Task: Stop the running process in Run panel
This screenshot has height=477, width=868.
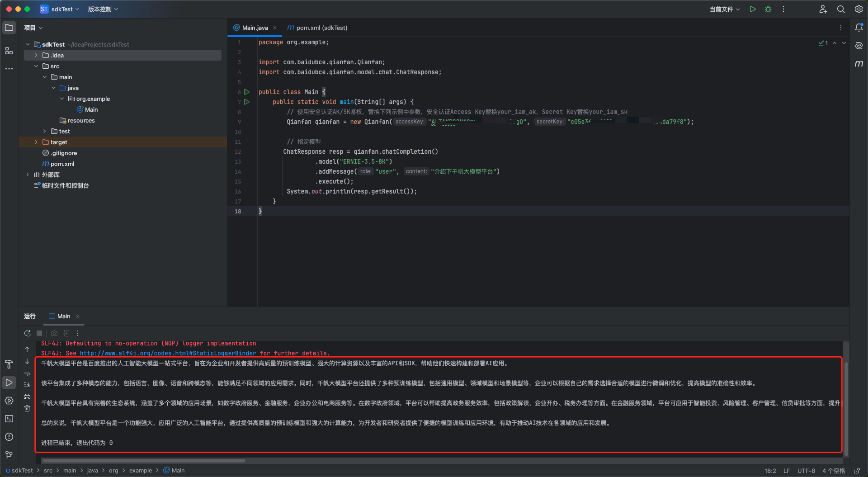Action: (x=39, y=333)
